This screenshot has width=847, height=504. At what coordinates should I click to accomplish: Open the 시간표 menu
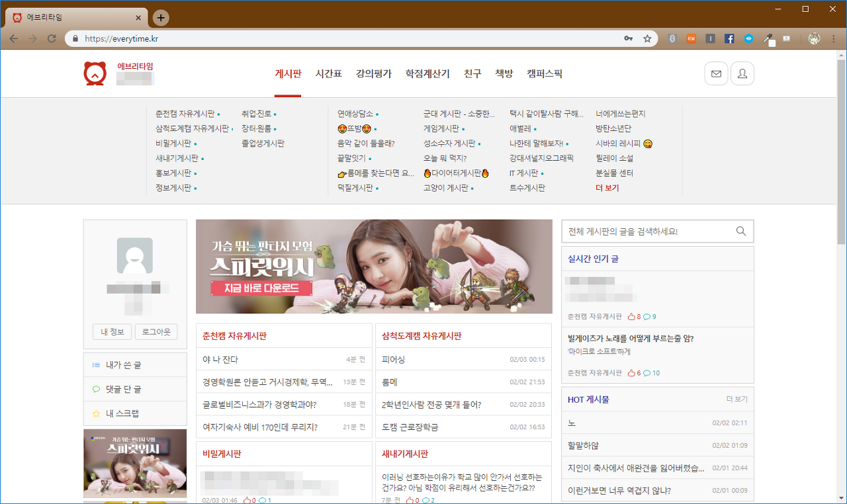coord(328,74)
